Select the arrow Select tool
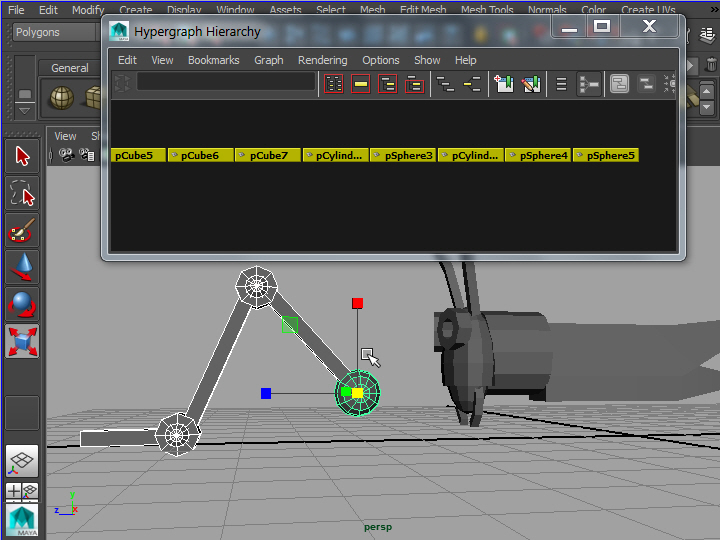Image resolution: width=720 pixels, height=540 pixels. [22, 157]
